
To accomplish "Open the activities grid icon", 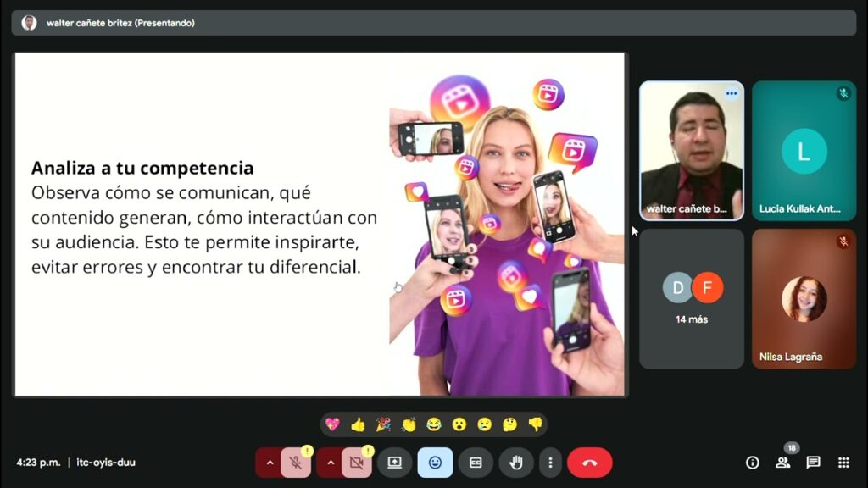I will coord(843,463).
